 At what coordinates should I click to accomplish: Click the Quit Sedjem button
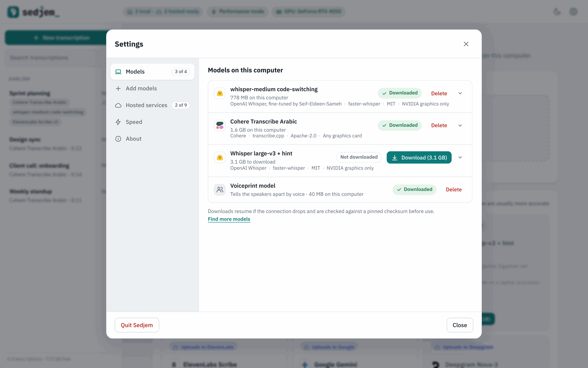[x=137, y=325]
